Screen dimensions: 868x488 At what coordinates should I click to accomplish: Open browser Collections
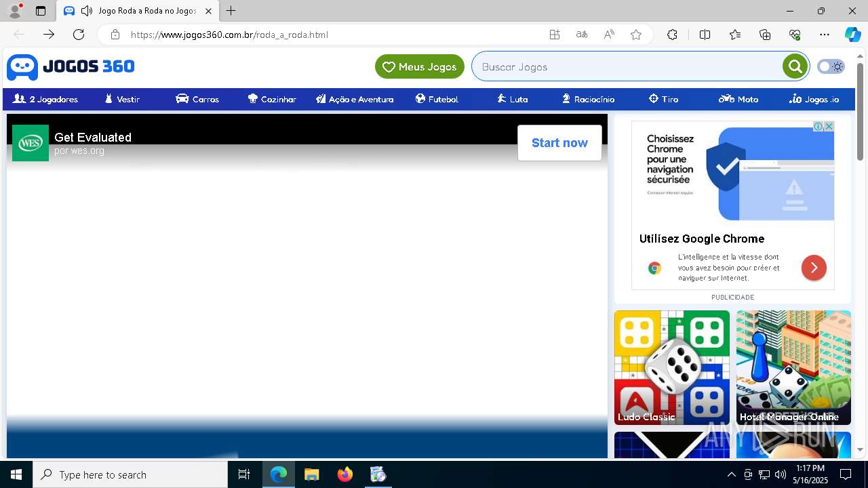[x=765, y=35]
